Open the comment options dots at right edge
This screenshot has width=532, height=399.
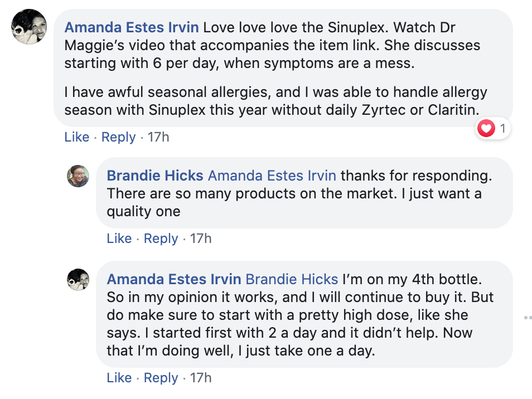[528, 318]
